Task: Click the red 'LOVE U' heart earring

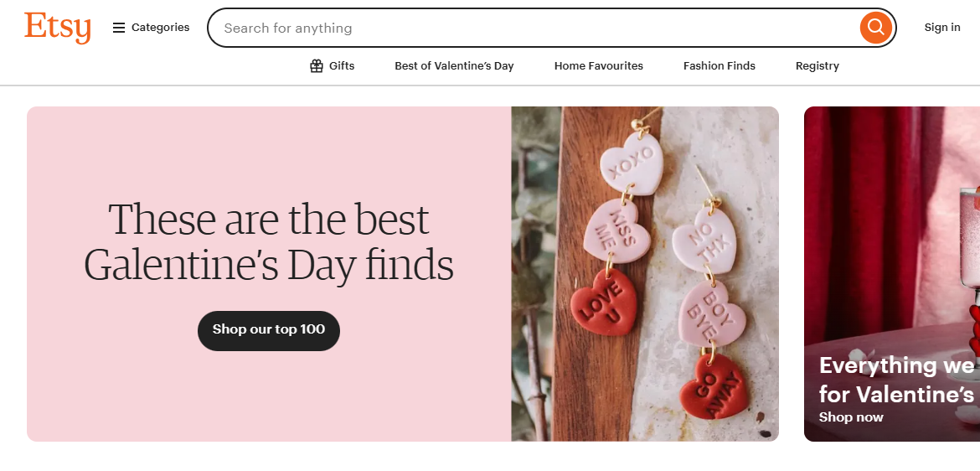Action: 603,302
